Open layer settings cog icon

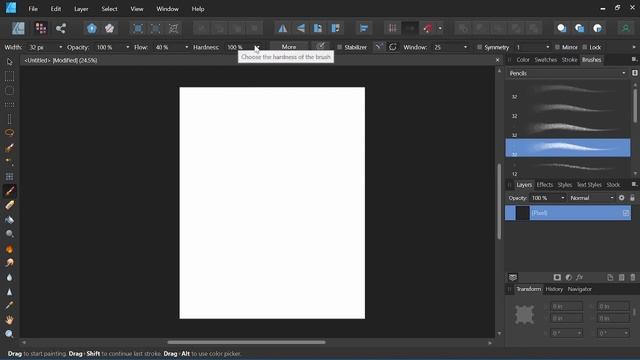(x=621, y=198)
